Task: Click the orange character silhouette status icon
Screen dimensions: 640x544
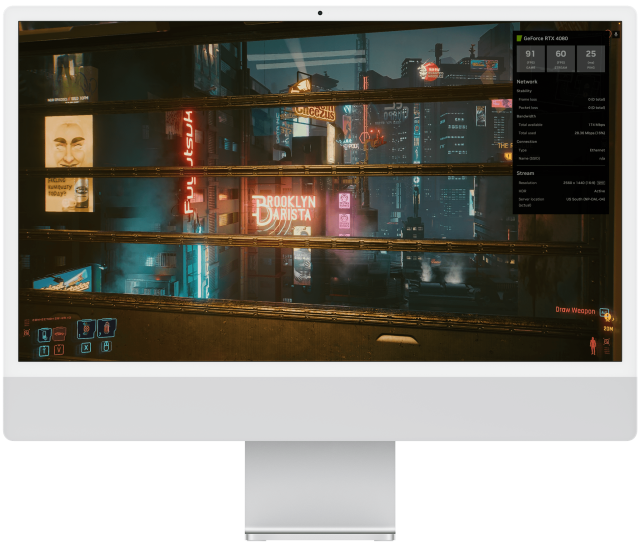Action: coord(593,345)
